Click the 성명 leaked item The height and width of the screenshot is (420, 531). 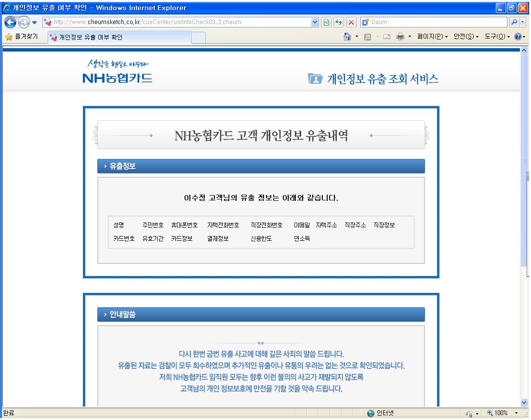click(119, 225)
